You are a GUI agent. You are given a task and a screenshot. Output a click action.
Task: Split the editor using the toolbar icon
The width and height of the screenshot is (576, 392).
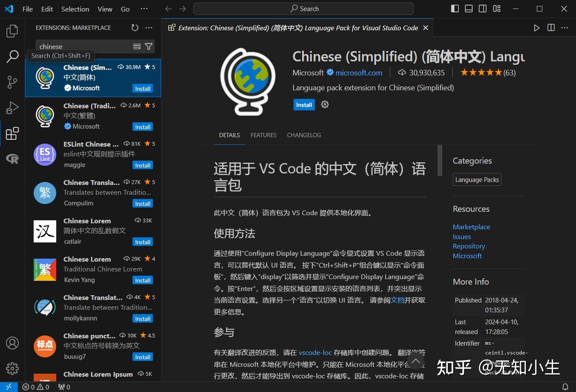click(550, 27)
